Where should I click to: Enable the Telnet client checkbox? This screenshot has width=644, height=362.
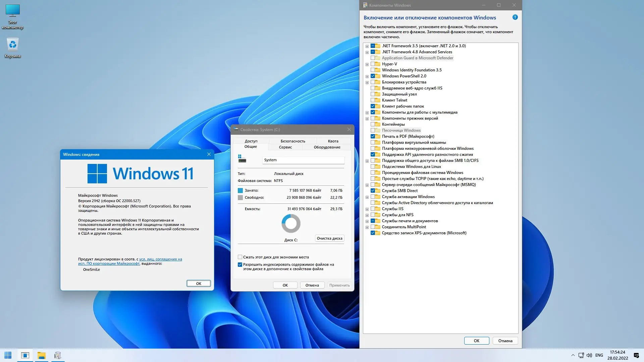[373, 100]
